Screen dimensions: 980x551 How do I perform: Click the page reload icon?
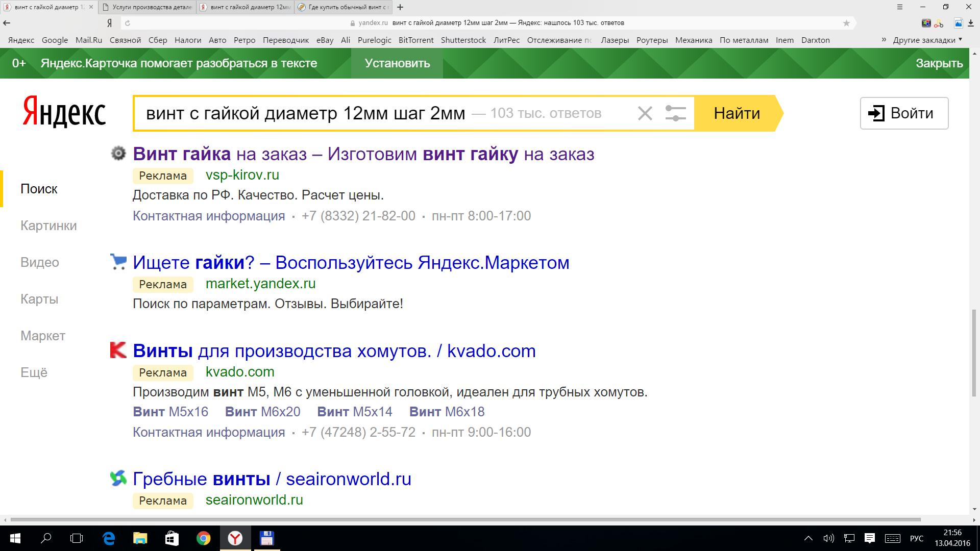(x=128, y=23)
